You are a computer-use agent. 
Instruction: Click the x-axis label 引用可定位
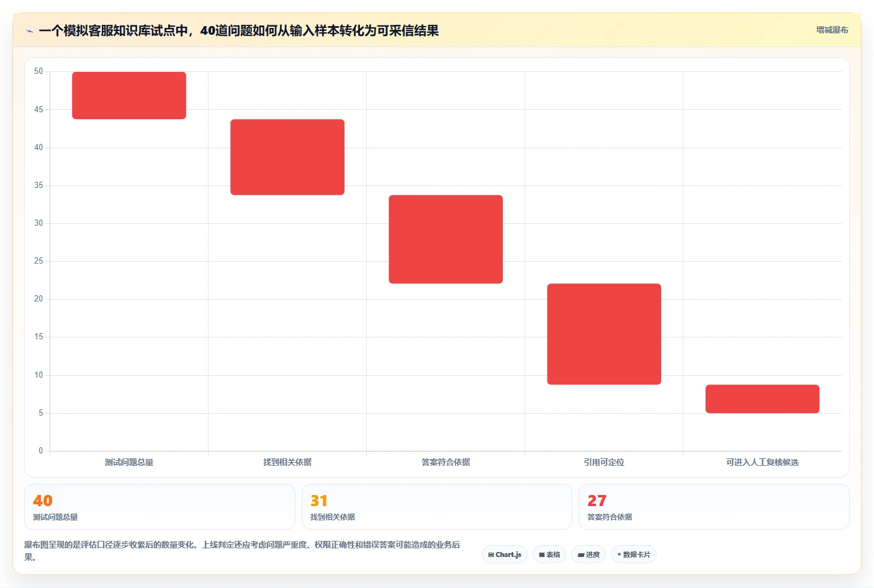(604, 462)
